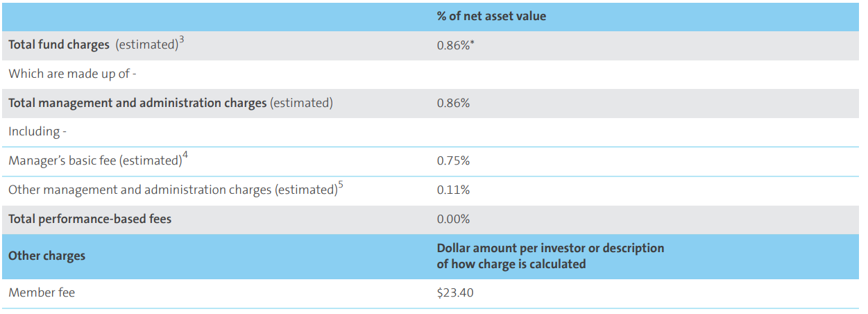This screenshot has width=868, height=314.
Task: Click the 0.11% other charges value
Action: pos(453,190)
